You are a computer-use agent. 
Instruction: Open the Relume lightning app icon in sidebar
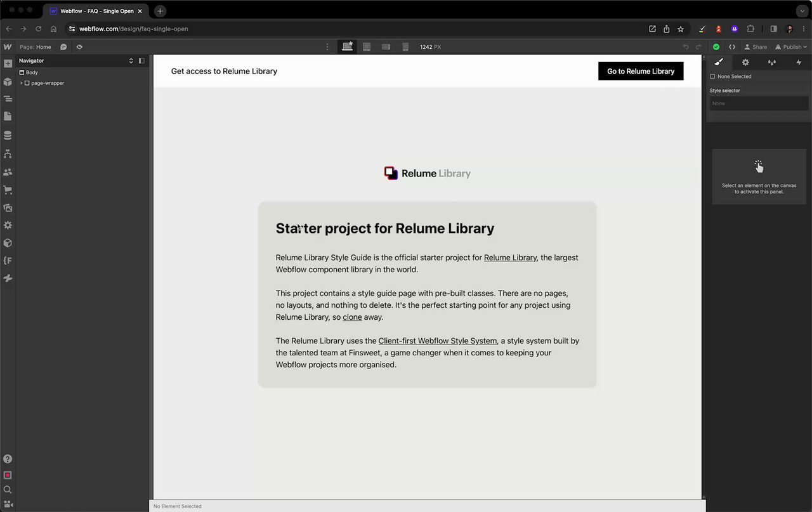click(8, 279)
